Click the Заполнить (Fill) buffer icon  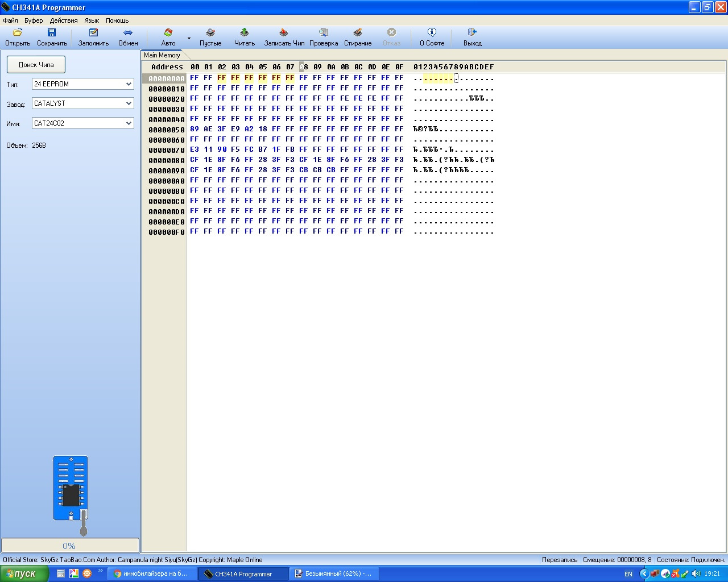(94, 32)
